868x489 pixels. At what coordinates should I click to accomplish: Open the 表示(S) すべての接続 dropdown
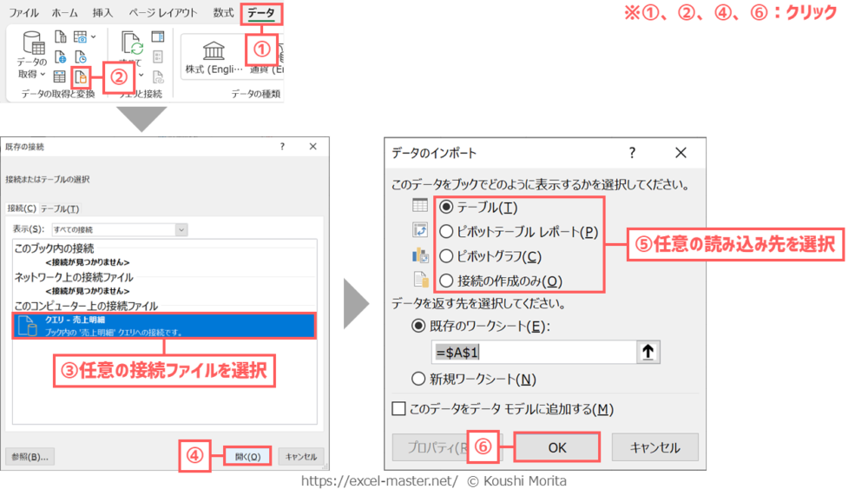181,229
